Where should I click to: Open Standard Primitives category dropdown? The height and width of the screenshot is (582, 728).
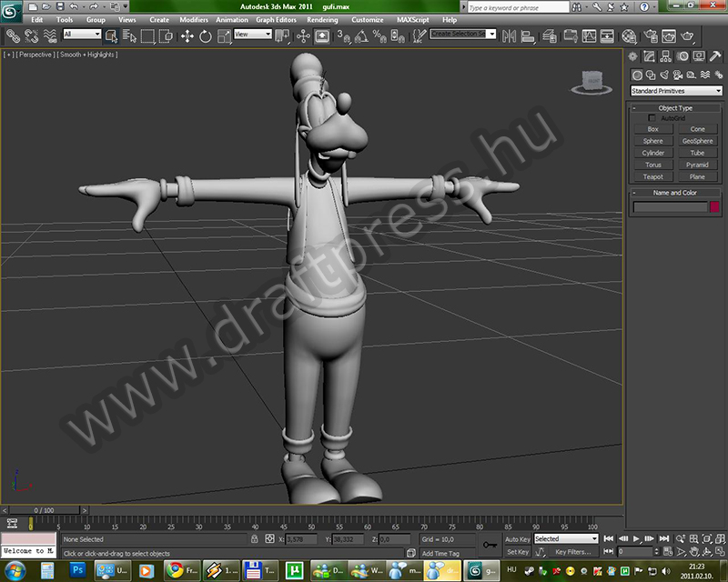point(676,91)
